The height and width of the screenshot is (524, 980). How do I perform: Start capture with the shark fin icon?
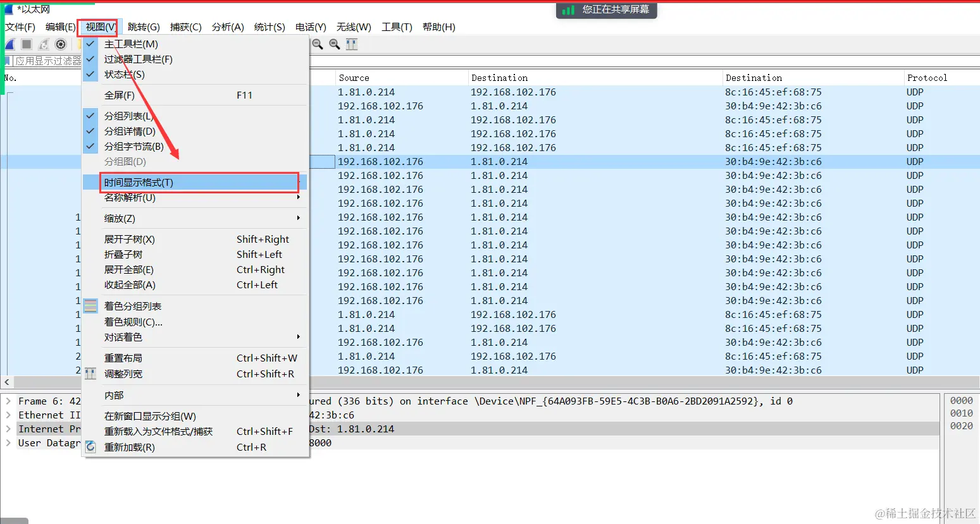tap(10, 44)
